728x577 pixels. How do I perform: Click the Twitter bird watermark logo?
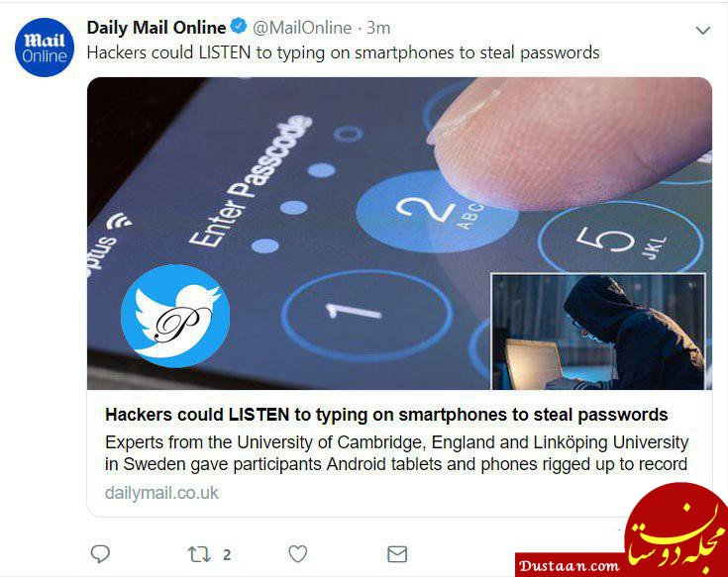[x=175, y=316]
